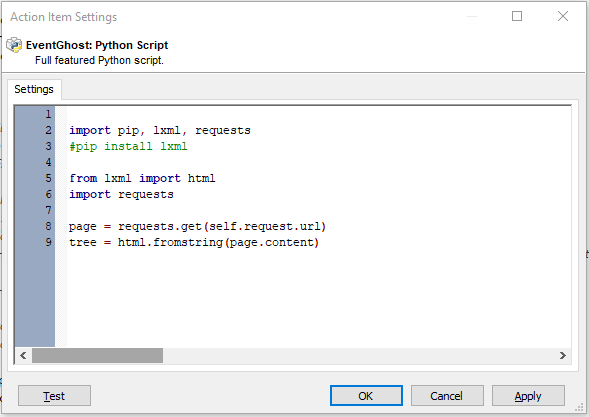Click line number 5 in the margin

pyautogui.click(x=48, y=178)
